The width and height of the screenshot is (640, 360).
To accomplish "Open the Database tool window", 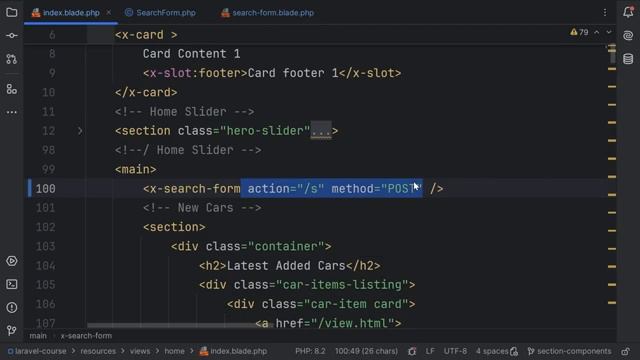I will [x=628, y=58].
